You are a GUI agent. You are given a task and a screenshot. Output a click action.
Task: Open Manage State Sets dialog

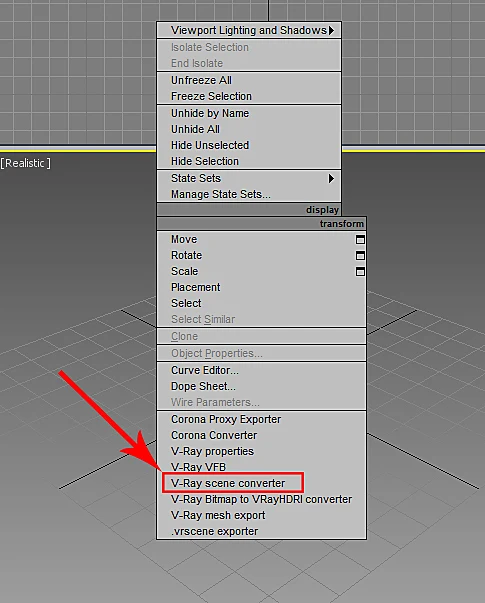[x=221, y=195]
